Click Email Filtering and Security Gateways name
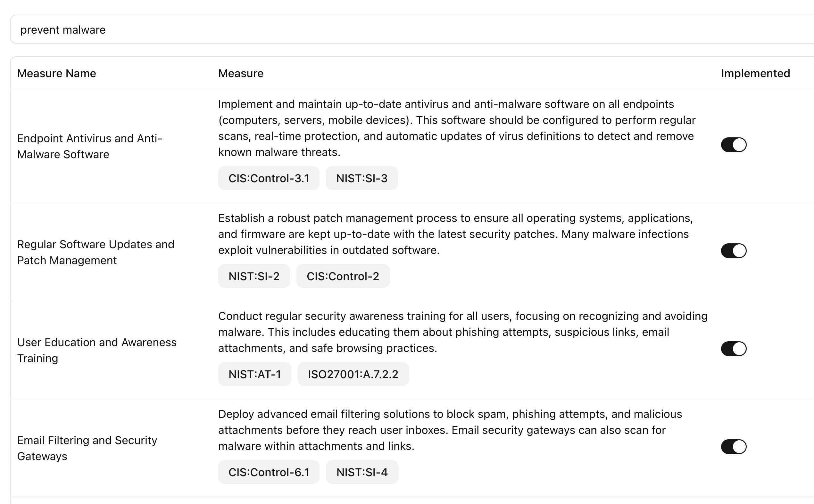Image resolution: width=814 pixels, height=504 pixels. tap(87, 448)
